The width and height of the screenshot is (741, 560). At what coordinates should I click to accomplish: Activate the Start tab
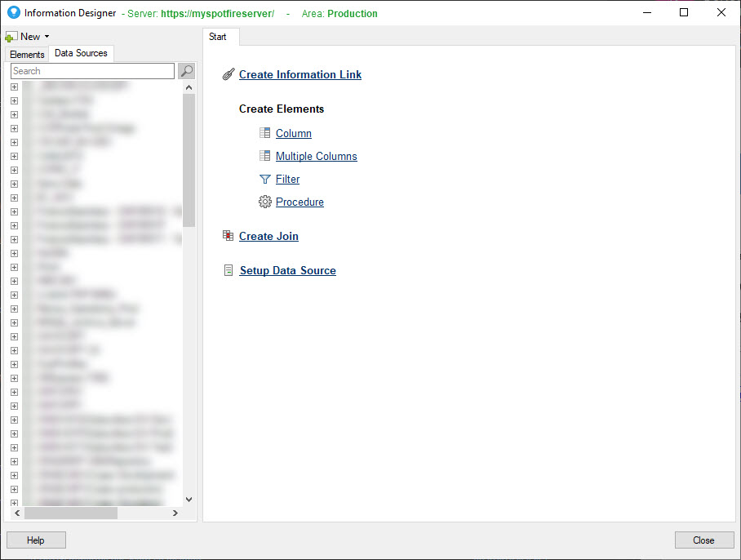click(x=218, y=37)
